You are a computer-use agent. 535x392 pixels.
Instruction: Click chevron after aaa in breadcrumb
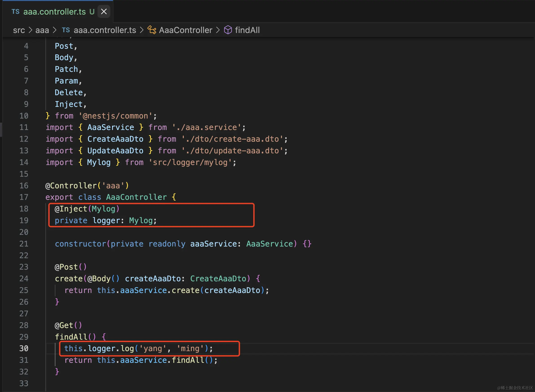click(x=55, y=30)
